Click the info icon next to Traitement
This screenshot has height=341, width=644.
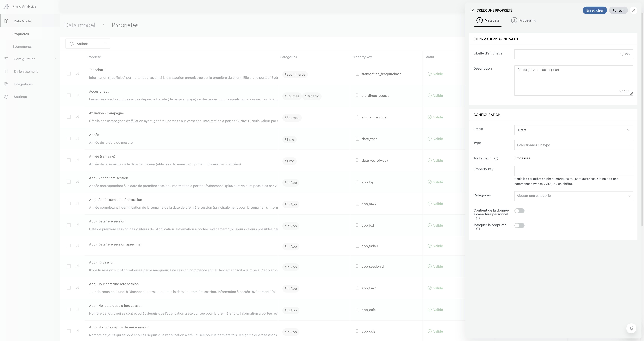pyautogui.click(x=496, y=158)
